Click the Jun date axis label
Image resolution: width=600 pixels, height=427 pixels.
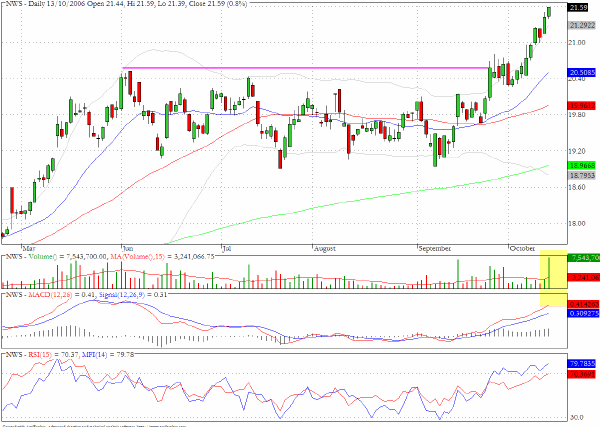pos(127,248)
